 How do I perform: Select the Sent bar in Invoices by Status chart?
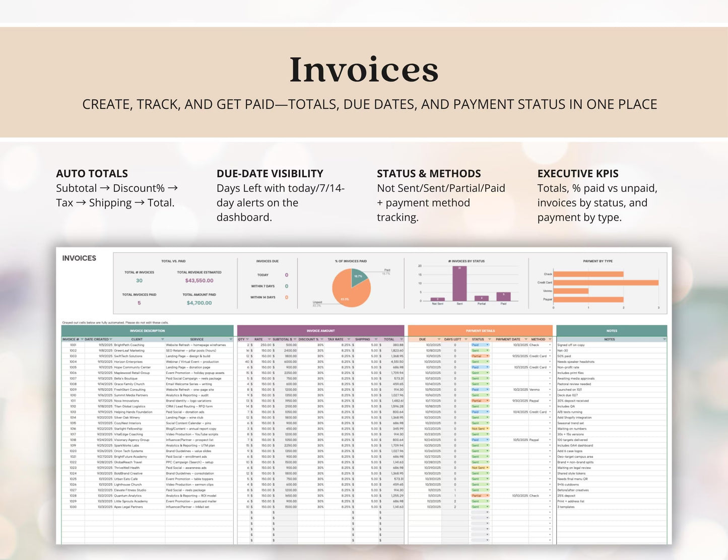[x=459, y=285]
